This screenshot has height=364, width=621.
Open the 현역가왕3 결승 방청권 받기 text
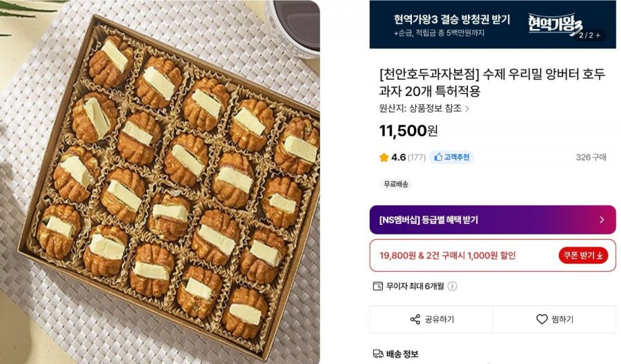point(452,19)
